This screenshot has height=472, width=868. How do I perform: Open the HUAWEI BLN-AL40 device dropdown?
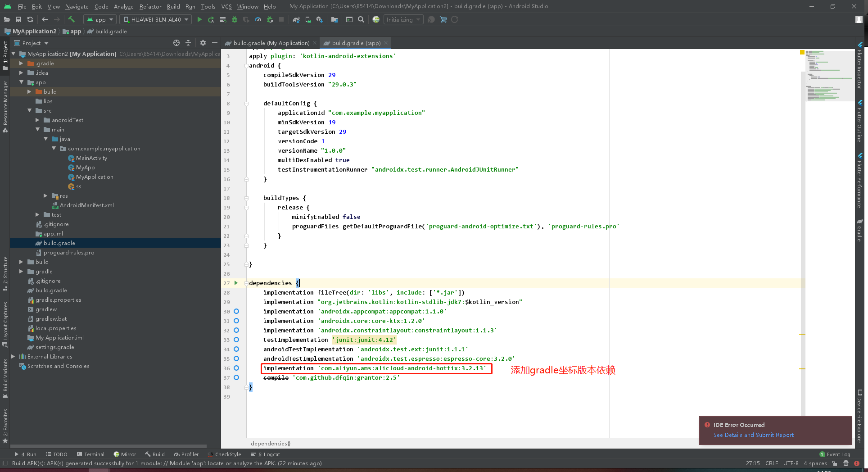(156, 19)
